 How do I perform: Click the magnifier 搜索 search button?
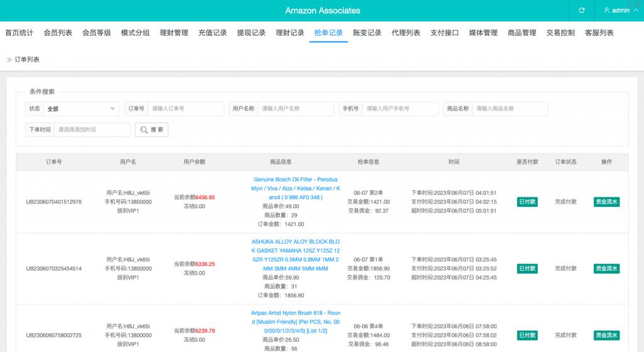152,129
